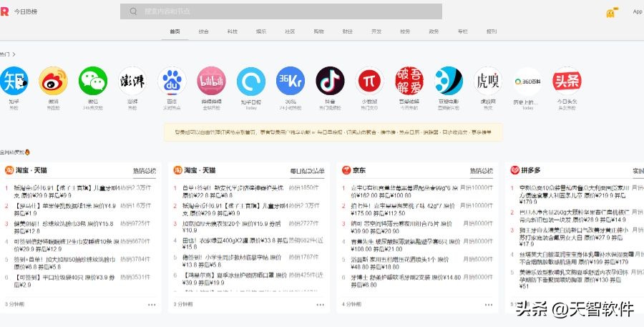Switch to the 财经 tab
This screenshot has height=327, width=644.
[x=348, y=31]
